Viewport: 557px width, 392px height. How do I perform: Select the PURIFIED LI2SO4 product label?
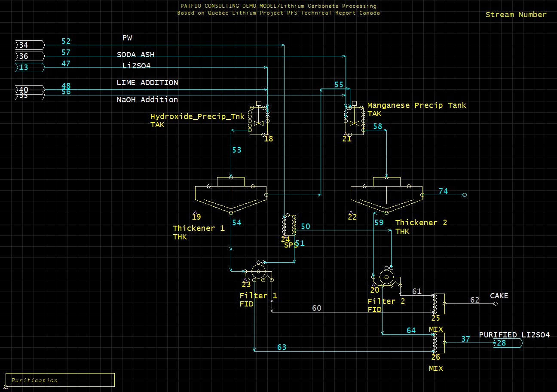click(x=514, y=335)
